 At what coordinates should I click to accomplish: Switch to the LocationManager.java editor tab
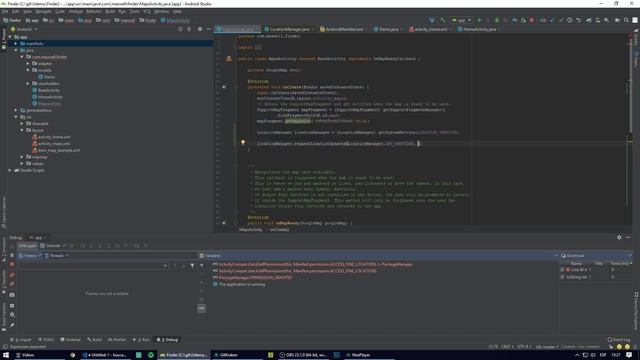pos(289,29)
